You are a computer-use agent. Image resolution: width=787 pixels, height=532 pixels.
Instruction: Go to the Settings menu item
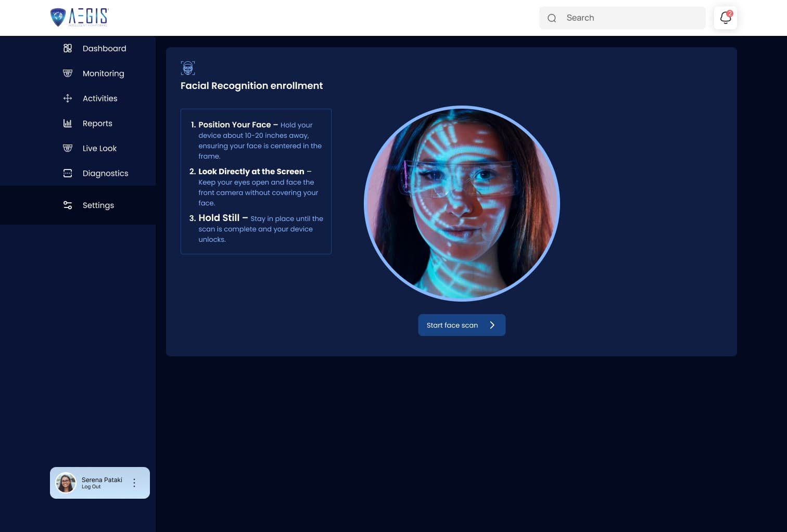point(98,205)
